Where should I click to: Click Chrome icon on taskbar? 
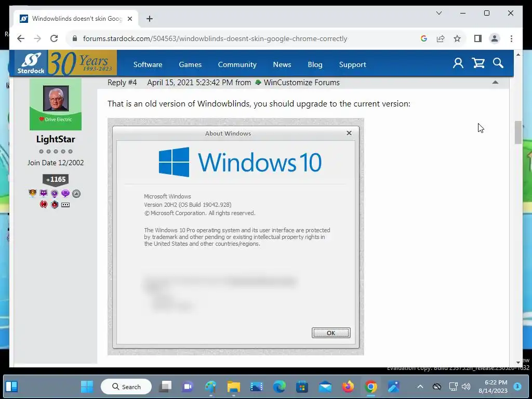tap(371, 387)
